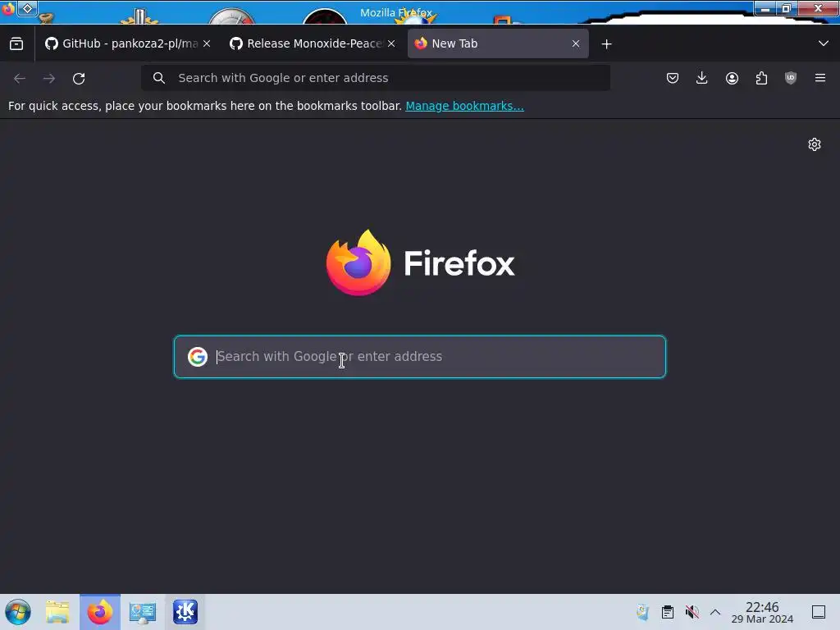Expand hidden system tray icons arrow
The image size is (840, 630).
715,612
